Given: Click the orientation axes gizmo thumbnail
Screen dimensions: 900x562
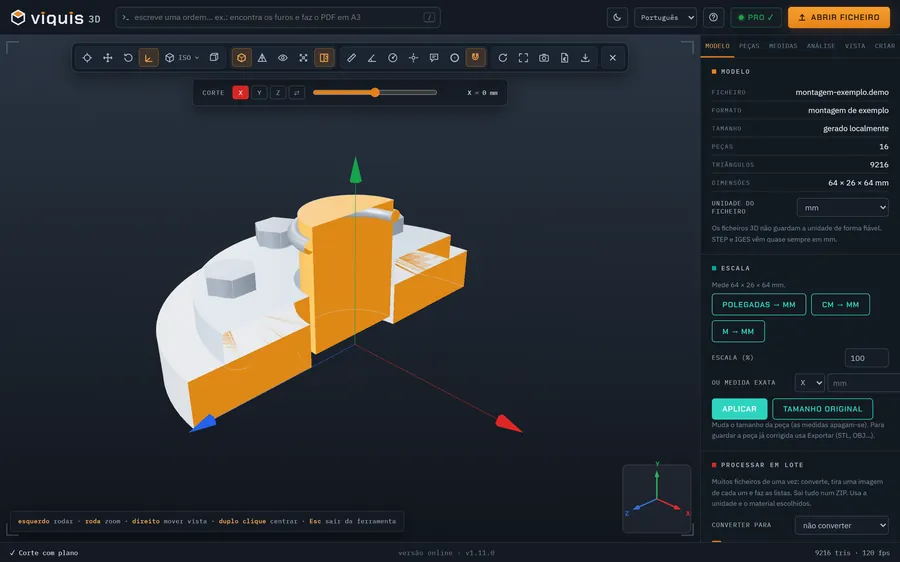Looking at the screenshot, I should (657, 498).
